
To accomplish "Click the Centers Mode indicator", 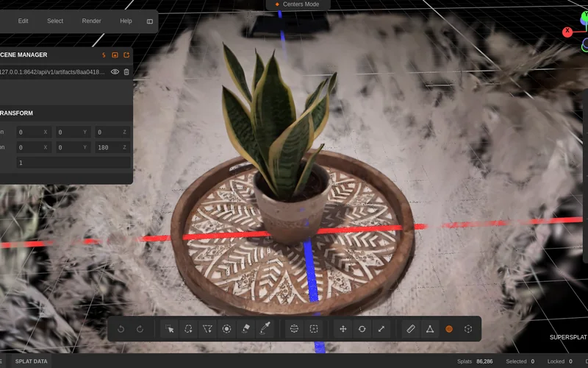I will tap(297, 4).
